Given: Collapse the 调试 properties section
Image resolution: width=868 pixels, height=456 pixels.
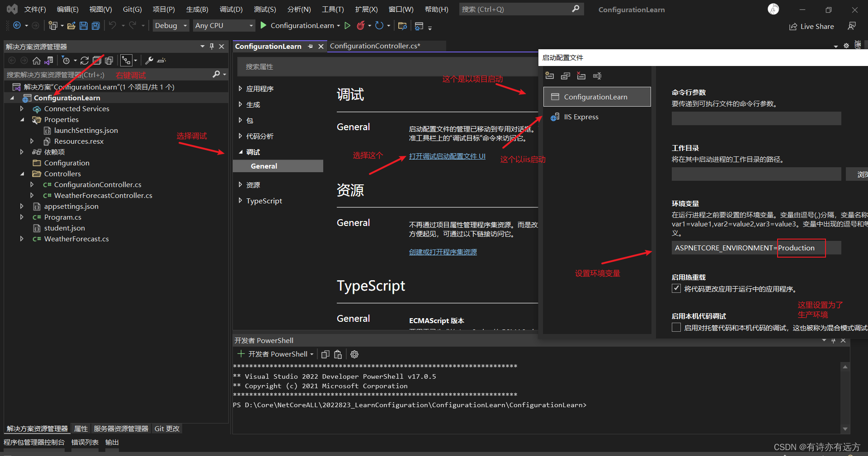Looking at the screenshot, I should click(241, 152).
